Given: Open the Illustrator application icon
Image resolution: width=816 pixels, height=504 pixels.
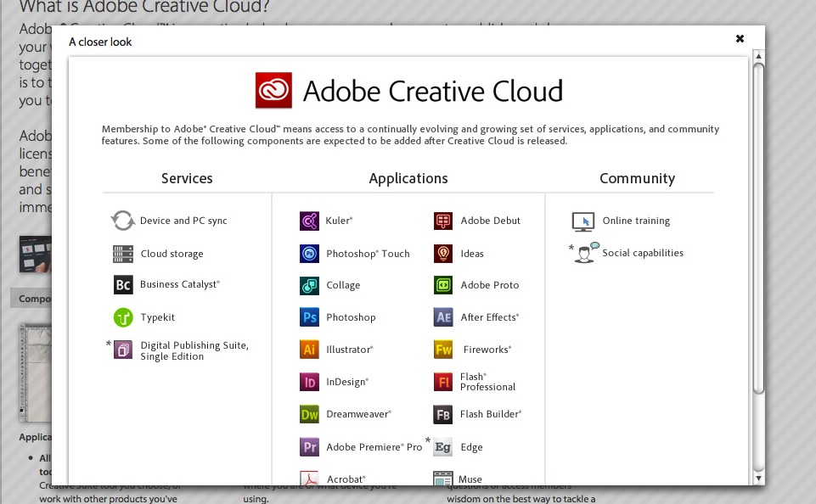Looking at the screenshot, I should pos(310,349).
